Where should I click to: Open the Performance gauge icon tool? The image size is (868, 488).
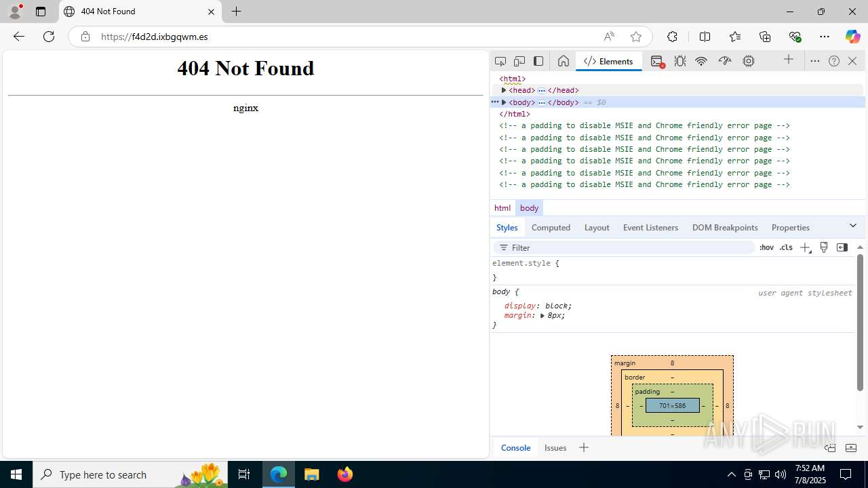tap(725, 61)
